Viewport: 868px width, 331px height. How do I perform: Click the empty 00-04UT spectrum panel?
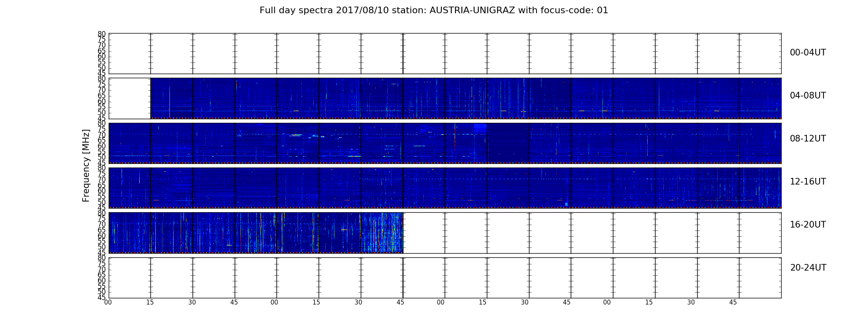pyautogui.click(x=445, y=54)
